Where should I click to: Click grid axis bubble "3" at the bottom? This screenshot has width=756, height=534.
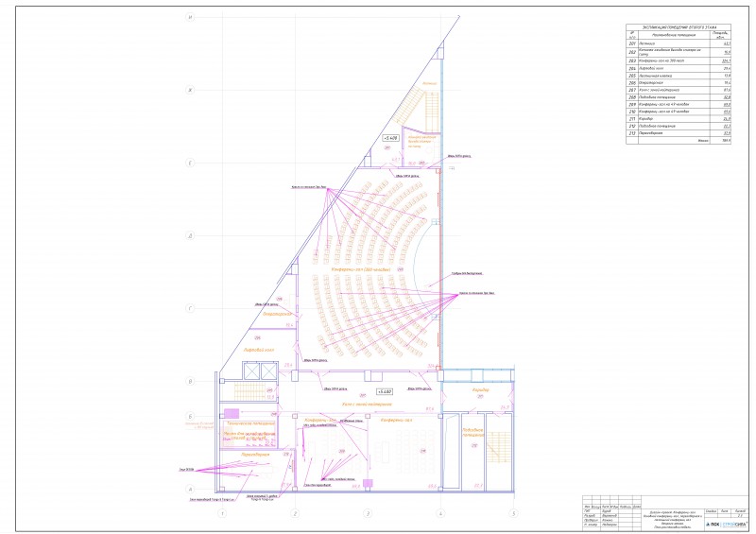[368, 513]
